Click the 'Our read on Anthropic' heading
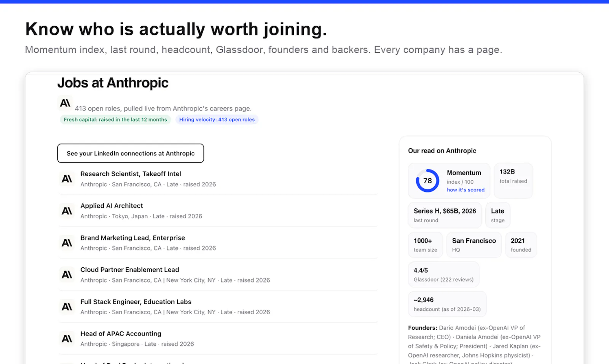This screenshot has height=364, width=609. (x=442, y=151)
